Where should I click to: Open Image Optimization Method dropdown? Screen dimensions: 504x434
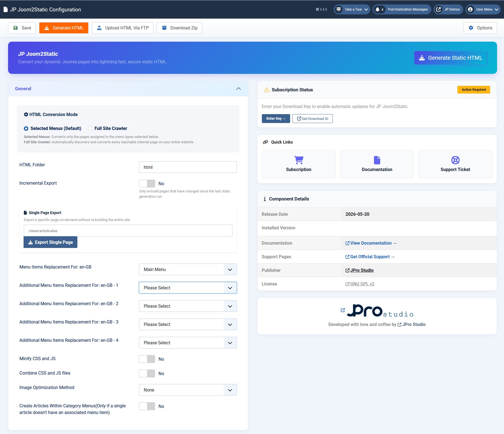tap(188, 390)
